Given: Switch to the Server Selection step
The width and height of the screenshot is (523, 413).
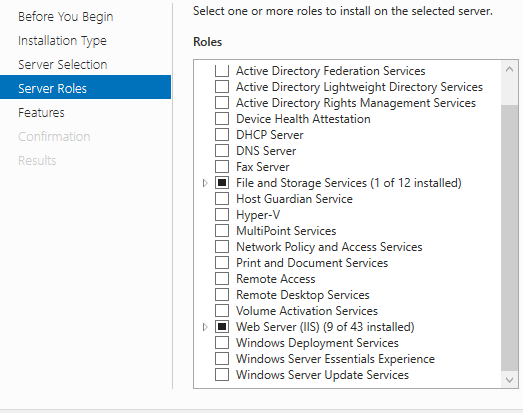Looking at the screenshot, I should point(63,65).
